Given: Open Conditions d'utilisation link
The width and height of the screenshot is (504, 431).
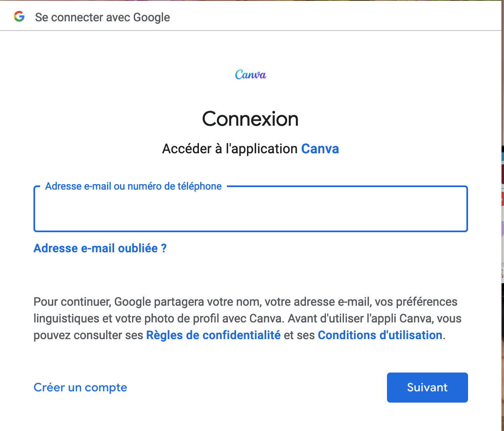Looking at the screenshot, I should tap(380, 335).
